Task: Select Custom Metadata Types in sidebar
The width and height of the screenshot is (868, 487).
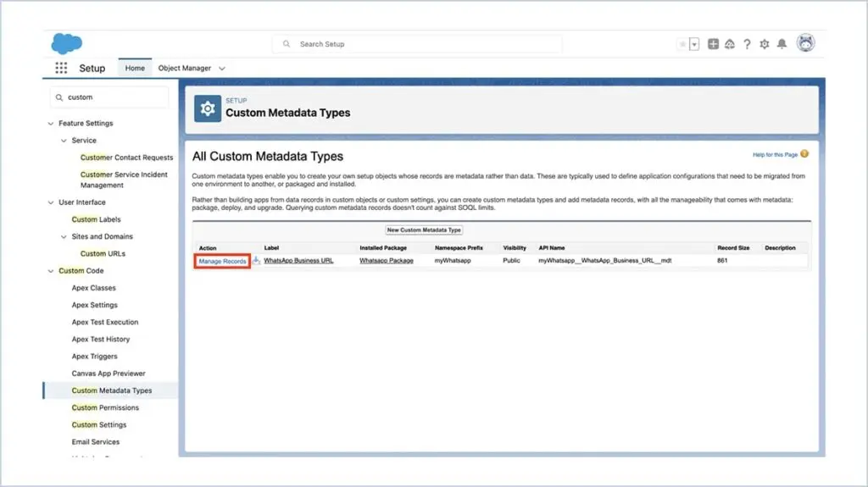Action: pyautogui.click(x=112, y=390)
